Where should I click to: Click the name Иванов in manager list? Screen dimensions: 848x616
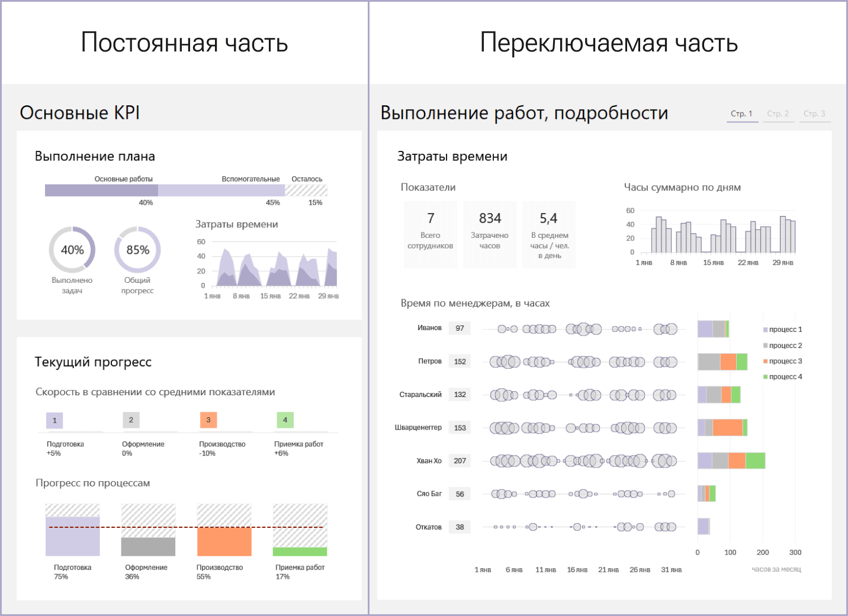tap(429, 328)
